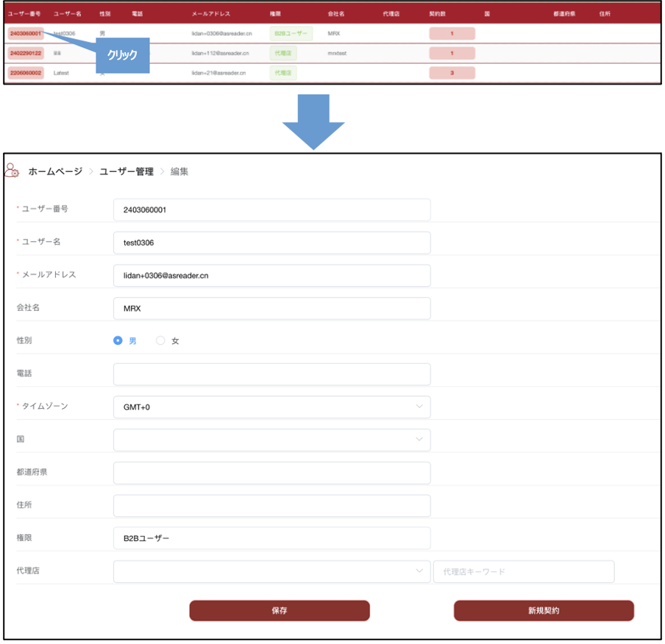Click the 代理店キーワード search field

pos(524,571)
